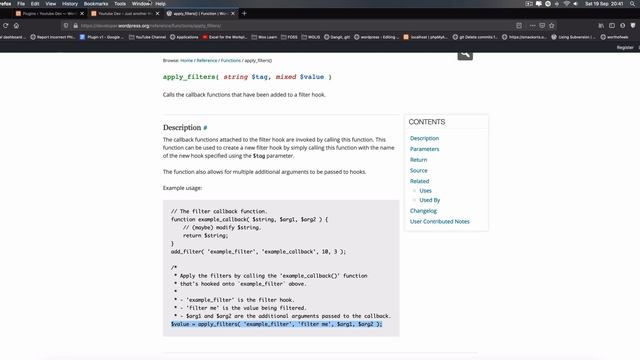This screenshot has height=360, width=640.
Task: Click the padlock site security icon
Action: point(76,25)
